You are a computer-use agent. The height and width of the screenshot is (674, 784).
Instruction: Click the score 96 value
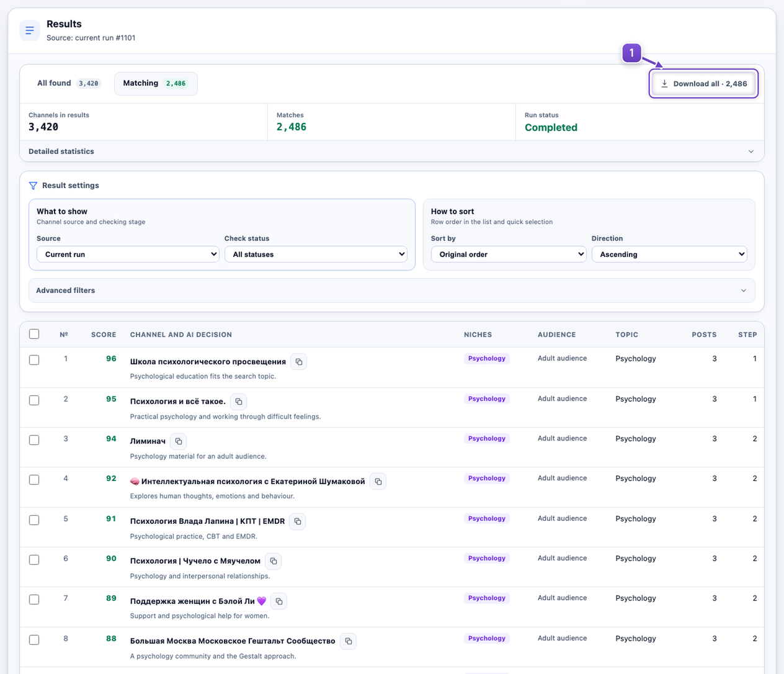[x=111, y=359]
